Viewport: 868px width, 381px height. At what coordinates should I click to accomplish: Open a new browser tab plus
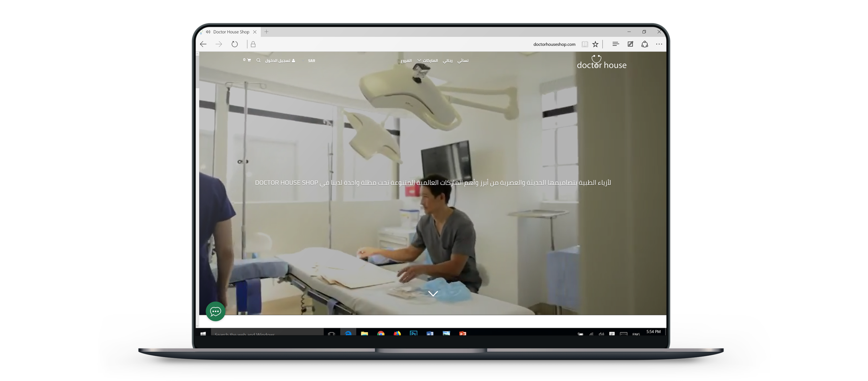(266, 32)
